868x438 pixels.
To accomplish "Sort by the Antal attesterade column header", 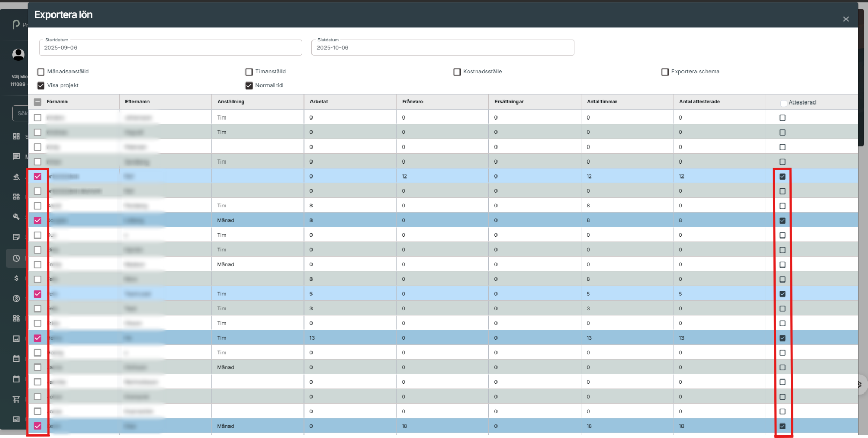I will click(699, 102).
